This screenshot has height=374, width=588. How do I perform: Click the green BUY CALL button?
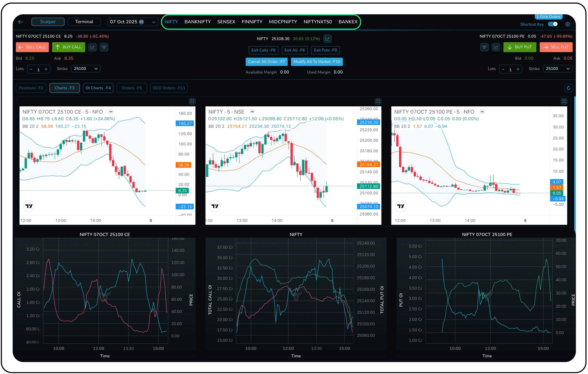pyautogui.click(x=69, y=47)
